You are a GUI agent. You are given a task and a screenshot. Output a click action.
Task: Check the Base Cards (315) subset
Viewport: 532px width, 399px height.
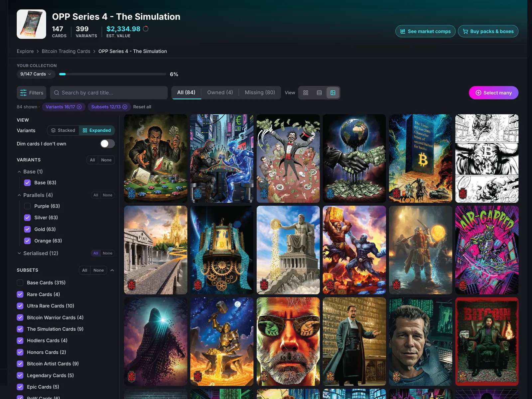pos(20,283)
